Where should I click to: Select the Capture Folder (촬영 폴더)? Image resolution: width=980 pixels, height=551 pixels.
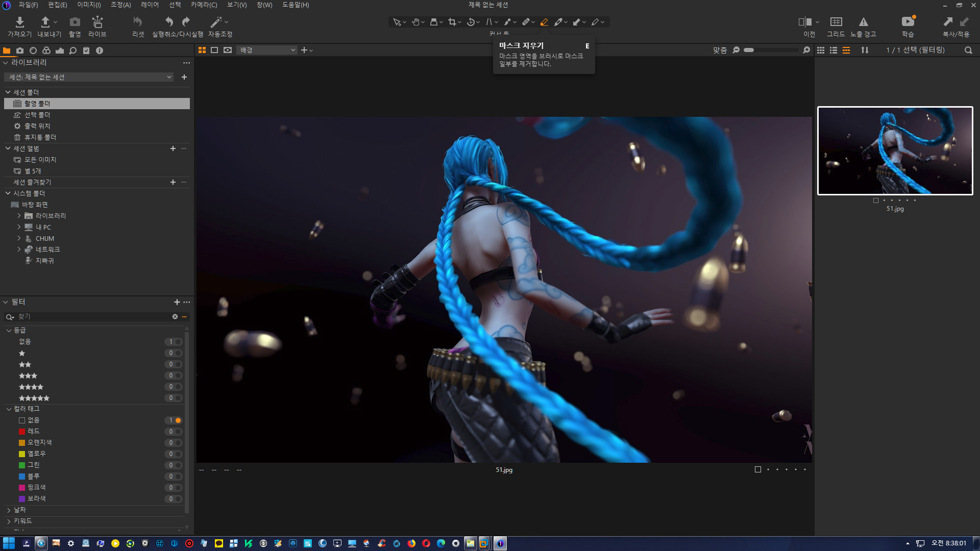97,104
